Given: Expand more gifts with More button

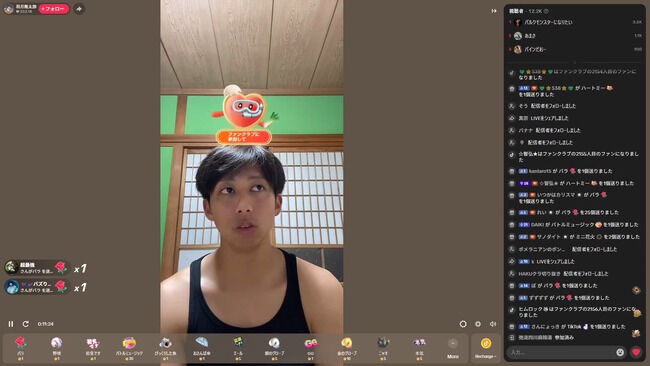Looking at the screenshot, I should pyautogui.click(x=453, y=348).
